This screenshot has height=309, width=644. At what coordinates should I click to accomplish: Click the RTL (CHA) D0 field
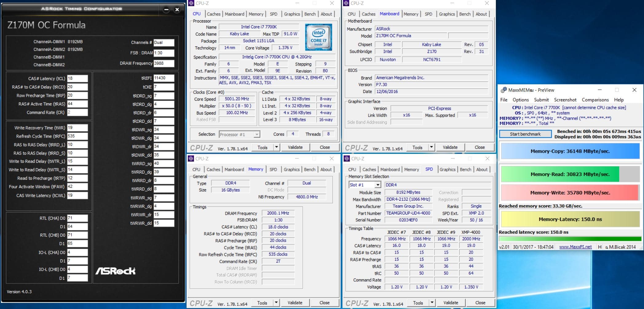[77, 218]
